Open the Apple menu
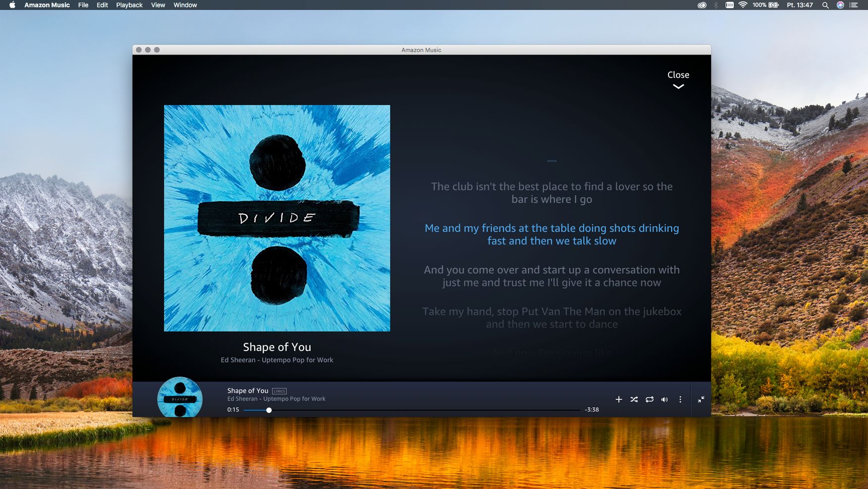The height and width of the screenshot is (489, 868). click(x=13, y=5)
